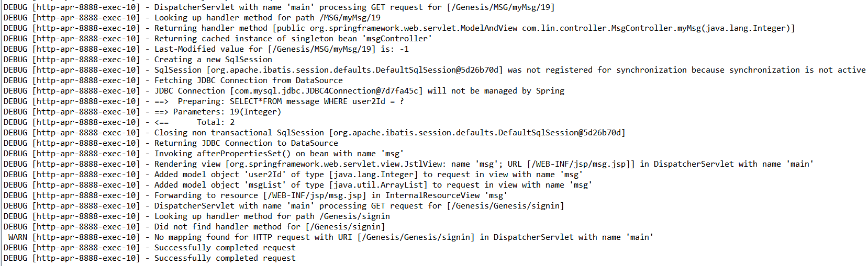Click the Did not find handler method line
Viewport: 868px width, 266px height.
[x=270, y=227]
